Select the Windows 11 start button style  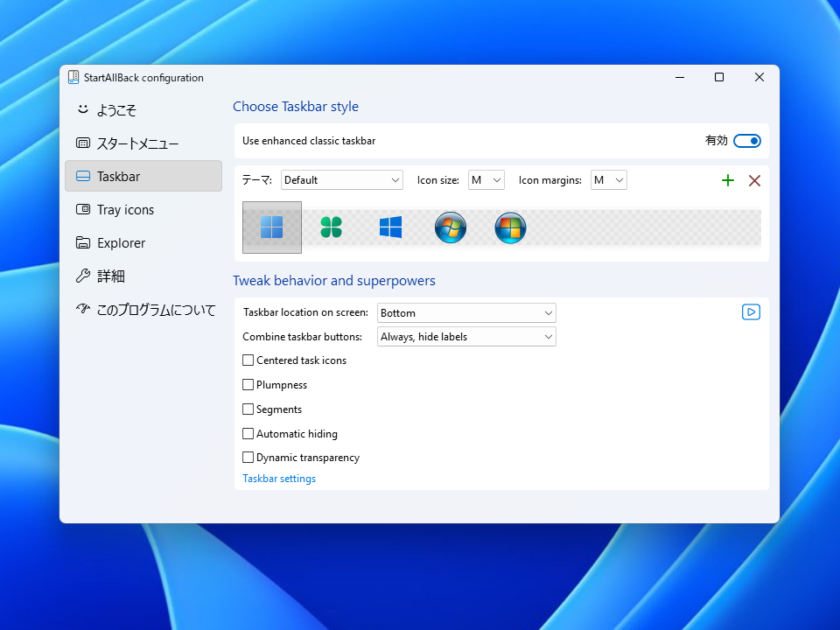click(271, 227)
